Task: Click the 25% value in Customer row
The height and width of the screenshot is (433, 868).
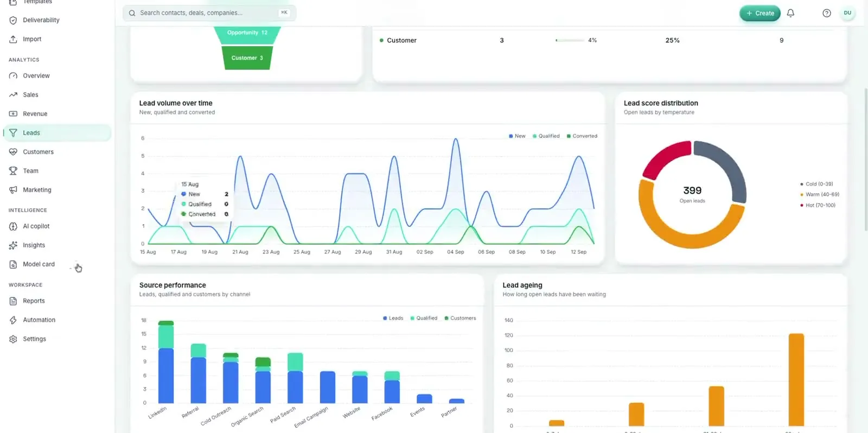Action: coord(673,40)
